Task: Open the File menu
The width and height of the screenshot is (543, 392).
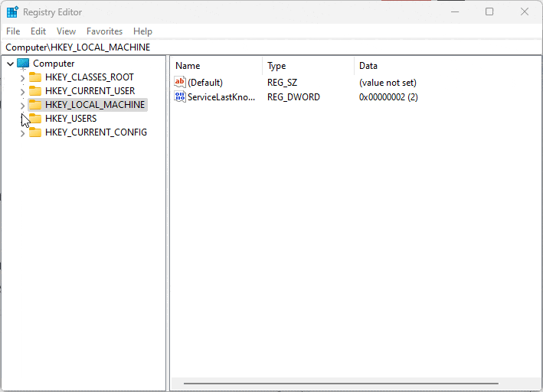Action: [13, 31]
